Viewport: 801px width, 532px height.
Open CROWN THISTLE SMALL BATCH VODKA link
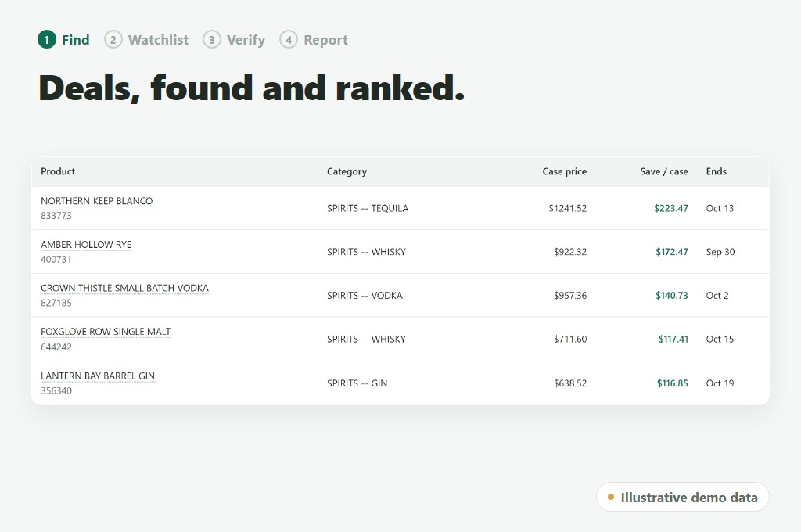click(124, 288)
